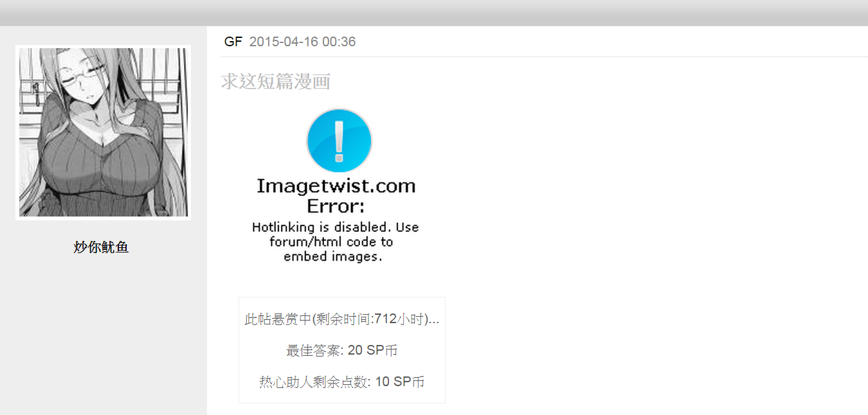868x415 pixels.
Task: Click the 热心助人剩余点数 label
Action: tap(313, 382)
